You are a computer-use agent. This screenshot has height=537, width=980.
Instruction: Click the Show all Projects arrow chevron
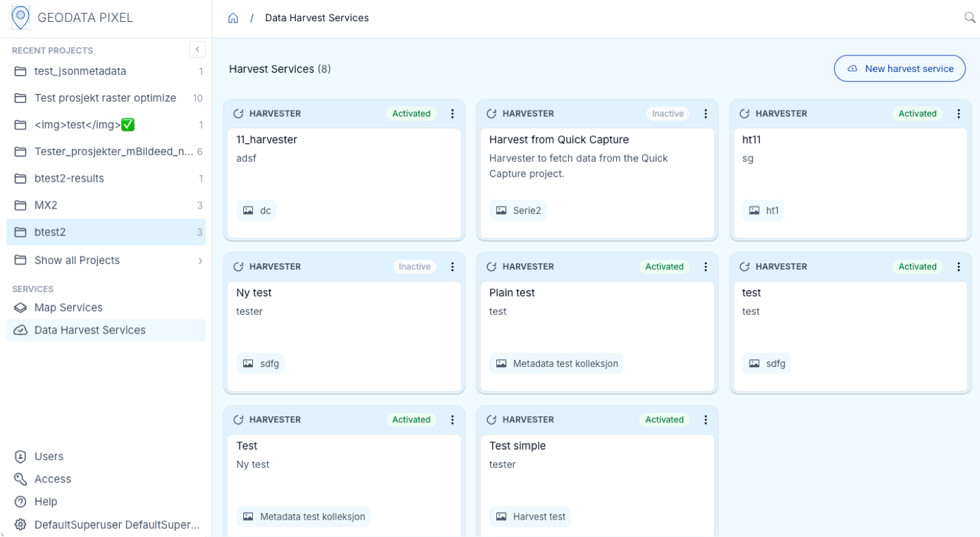tap(200, 261)
